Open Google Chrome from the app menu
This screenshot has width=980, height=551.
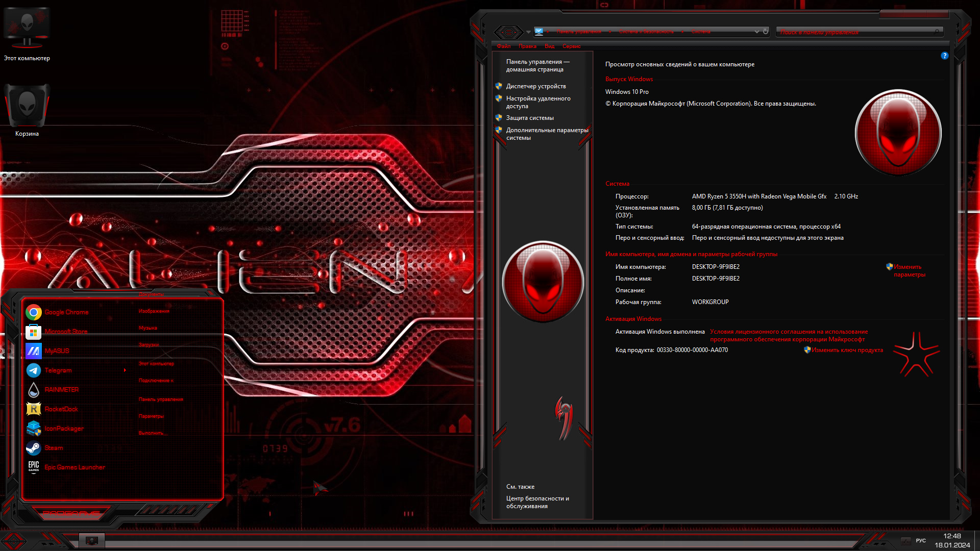tap(66, 312)
